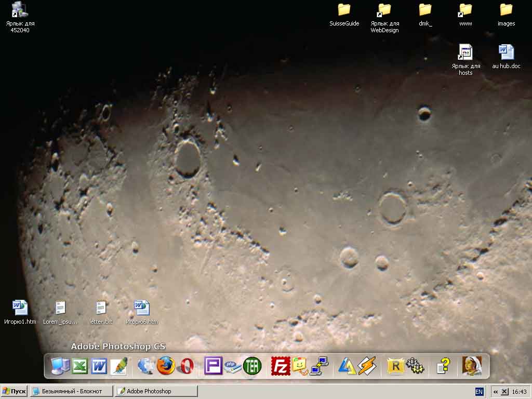The height and width of the screenshot is (399, 532).
Task: Open the dmk_ folder
Action: click(x=425, y=15)
